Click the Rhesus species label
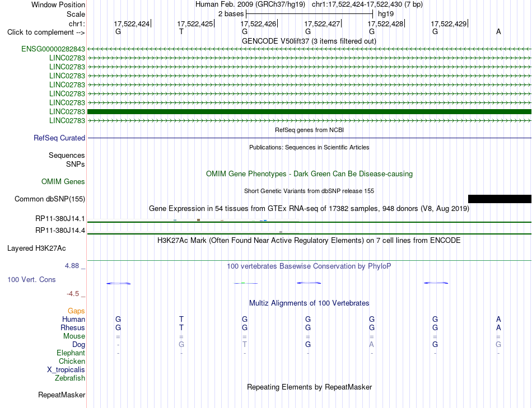The image size is (532, 408). click(x=73, y=327)
